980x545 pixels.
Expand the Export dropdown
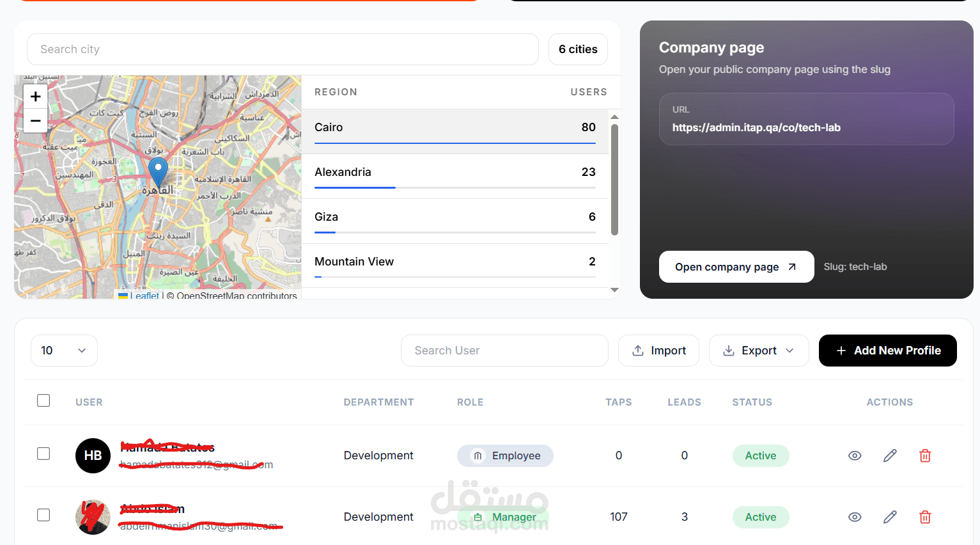tap(759, 351)
